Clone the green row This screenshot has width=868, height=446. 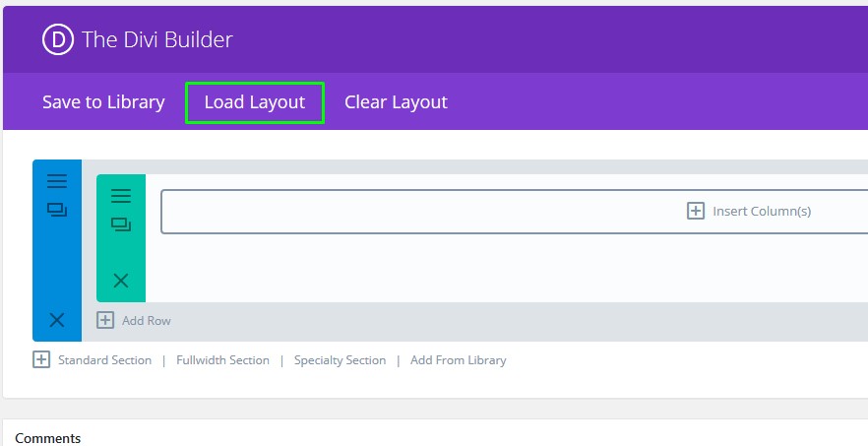121,224
